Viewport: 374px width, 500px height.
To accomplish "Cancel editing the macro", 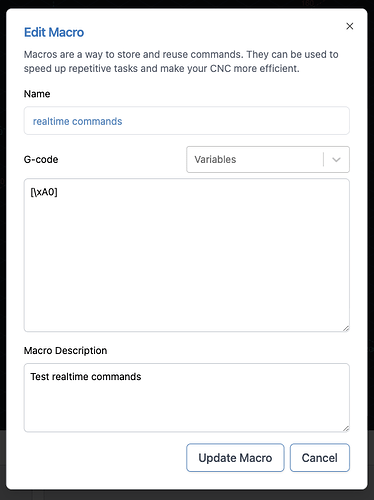I will 320,458.
